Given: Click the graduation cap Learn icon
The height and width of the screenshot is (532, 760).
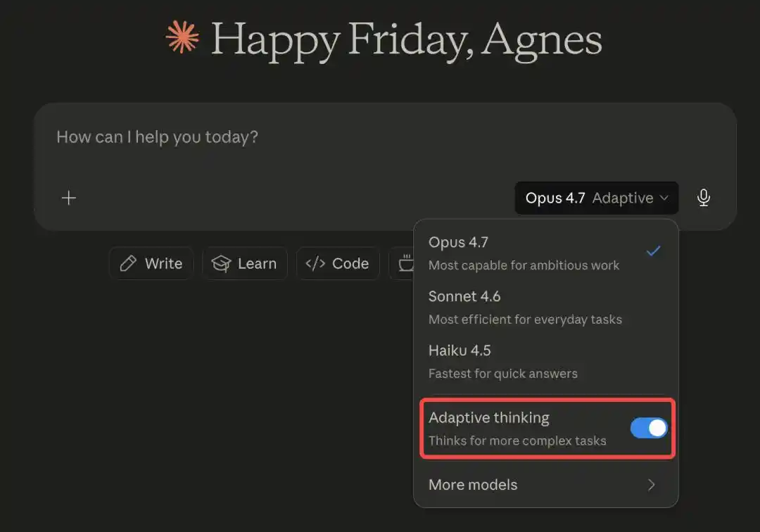Looking at the screenshot, I should click(221, 264).
